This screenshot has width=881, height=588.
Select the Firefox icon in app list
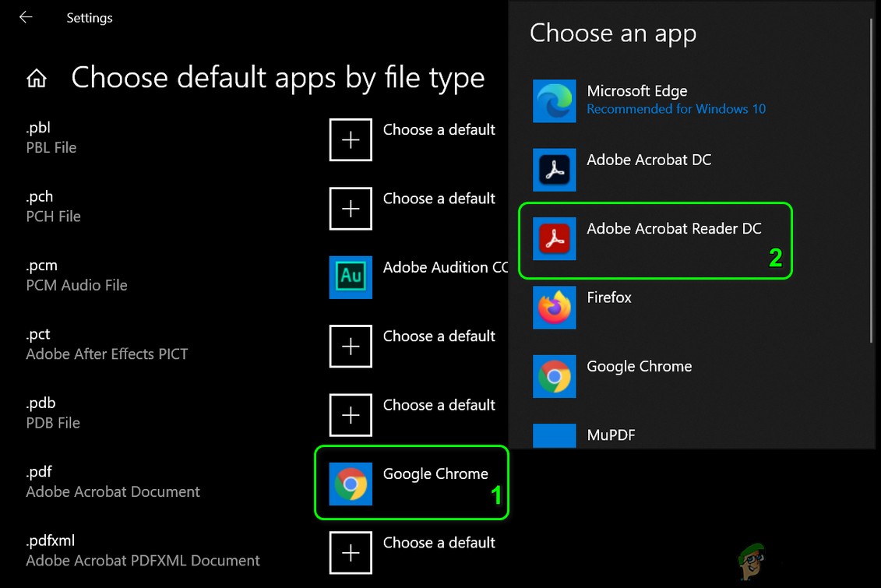tap(555, 307)
